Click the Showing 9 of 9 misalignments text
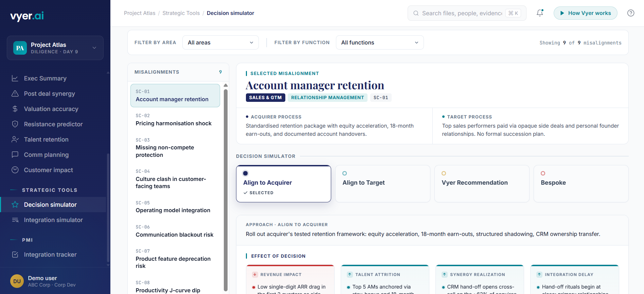 (x=580, y=43)
